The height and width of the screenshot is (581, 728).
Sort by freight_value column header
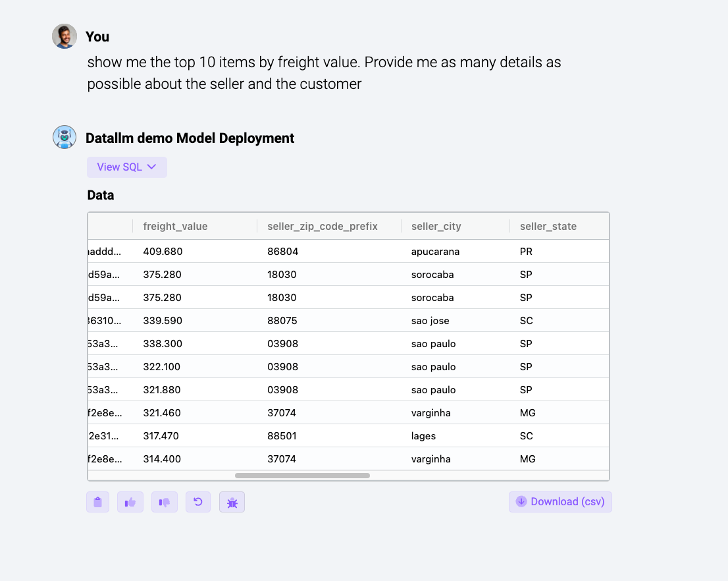tap(175, 227)
